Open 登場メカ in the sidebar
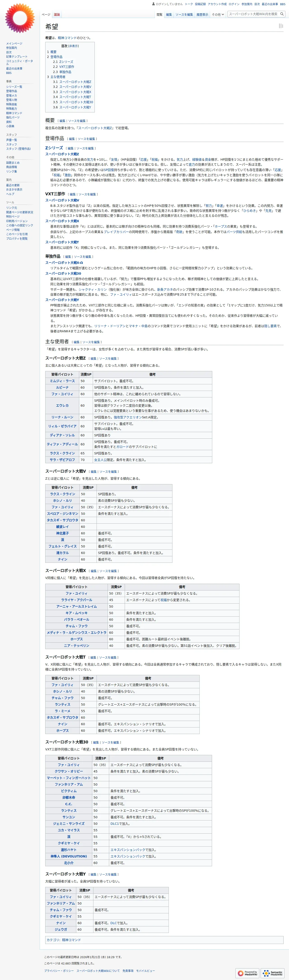This screenshot has height=980, width=289. [11, 96]
